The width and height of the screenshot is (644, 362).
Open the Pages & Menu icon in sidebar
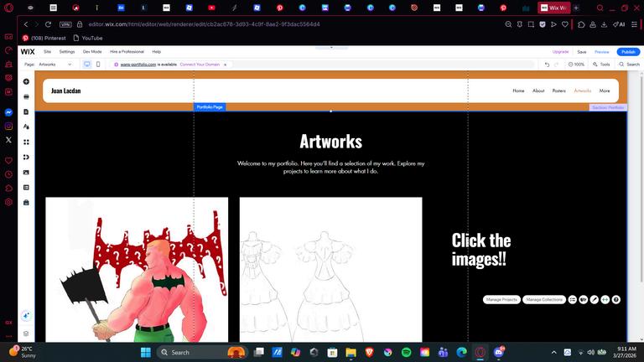pos(26,112)
